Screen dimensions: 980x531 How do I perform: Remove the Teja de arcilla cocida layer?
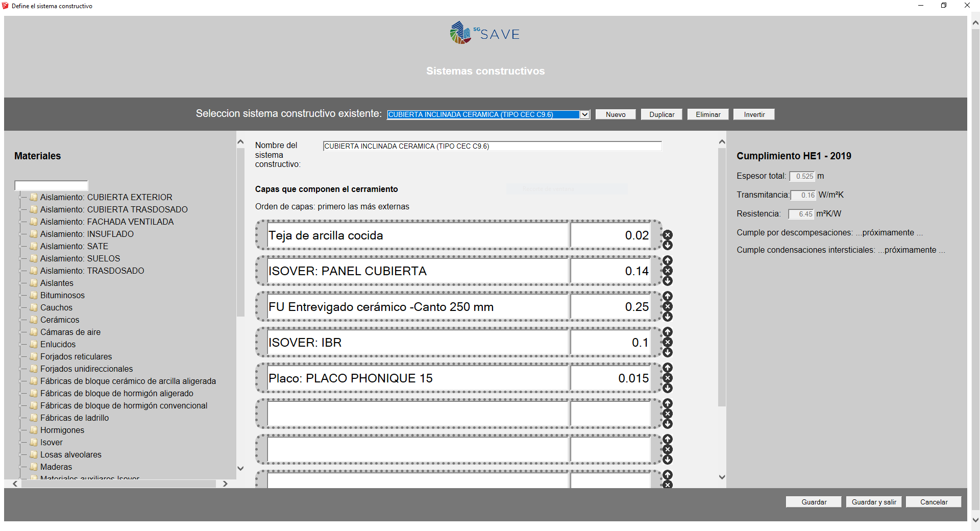coord(668,235)
